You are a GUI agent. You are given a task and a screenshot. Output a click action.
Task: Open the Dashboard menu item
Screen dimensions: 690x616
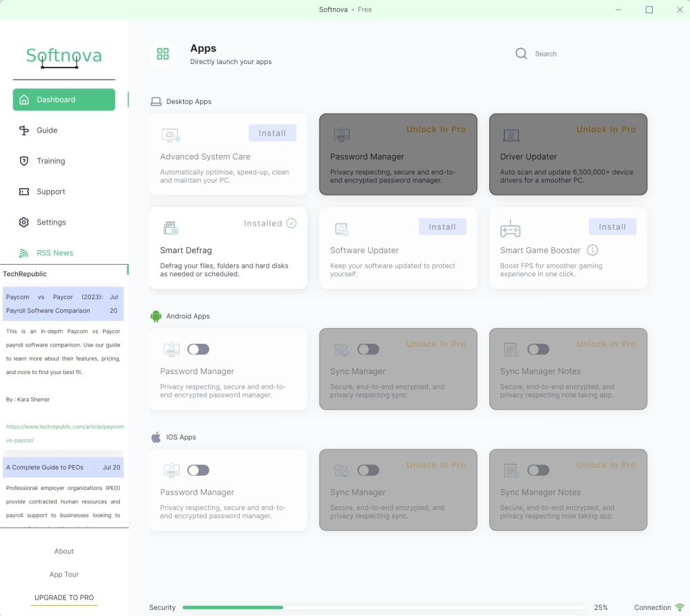pos(64,100)
